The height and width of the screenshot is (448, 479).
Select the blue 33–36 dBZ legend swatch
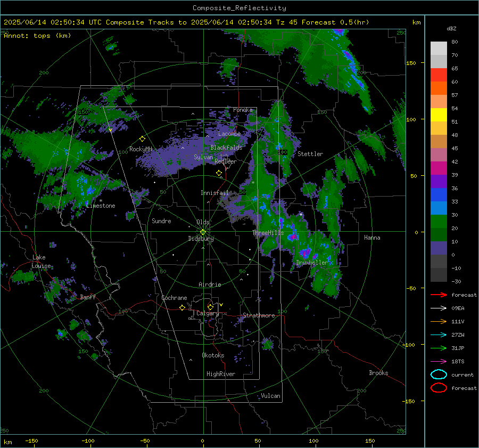pos(439,195)
